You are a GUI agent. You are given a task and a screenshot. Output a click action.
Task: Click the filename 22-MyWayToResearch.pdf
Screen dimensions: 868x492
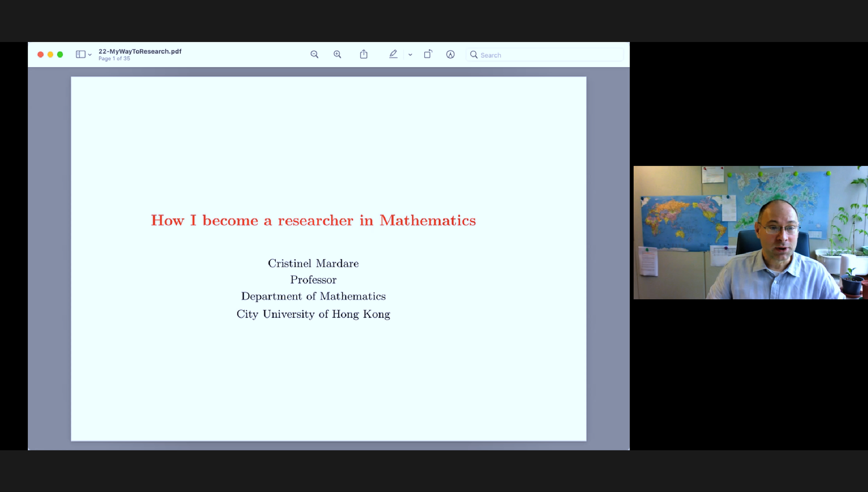(x=140, y=51)
